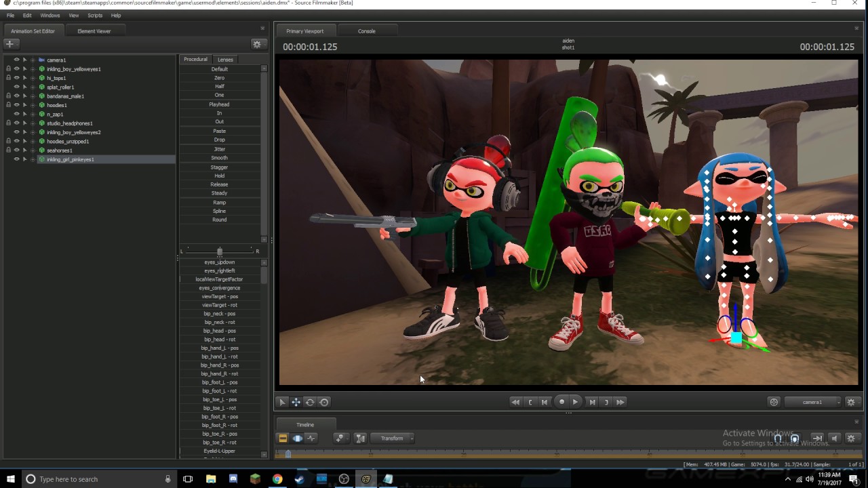868x488 pixels.
Task: Open the Transform dropdown in timeline
Action: click(x=392, y=439)
